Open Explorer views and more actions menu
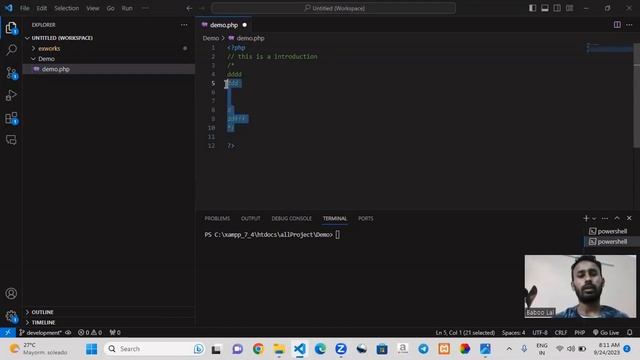The height and width of the screenshot is (360, 640). [184, 25]
